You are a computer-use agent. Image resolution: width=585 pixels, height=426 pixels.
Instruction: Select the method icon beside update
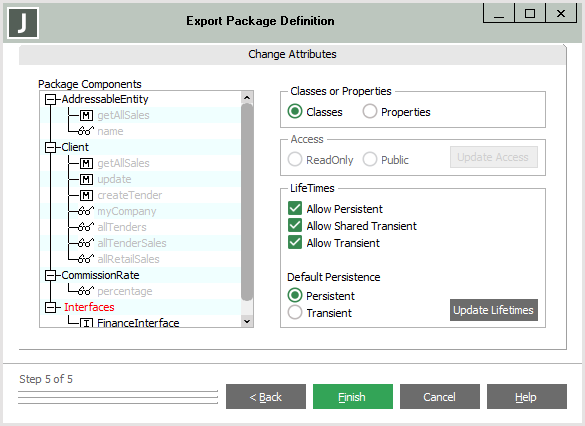click(x=86, y=179)
